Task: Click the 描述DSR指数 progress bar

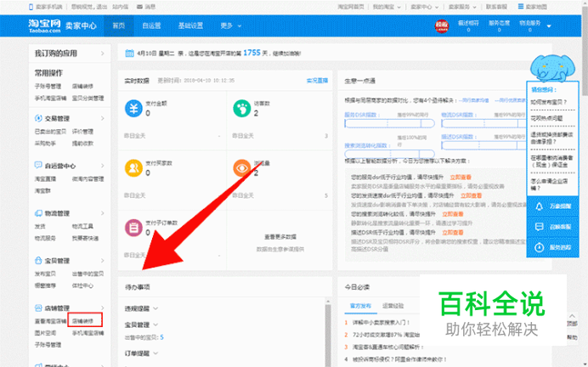Action: [x=483, y=145]
